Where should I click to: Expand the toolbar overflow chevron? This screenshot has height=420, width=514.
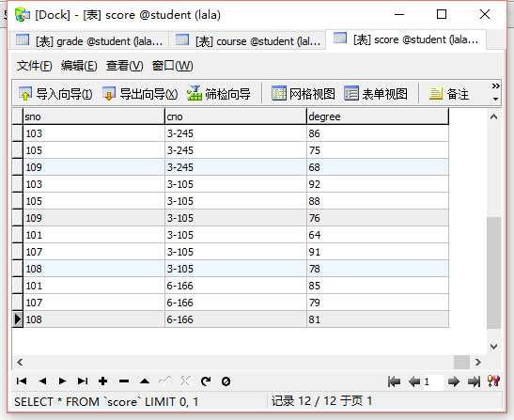coord(495,86)
